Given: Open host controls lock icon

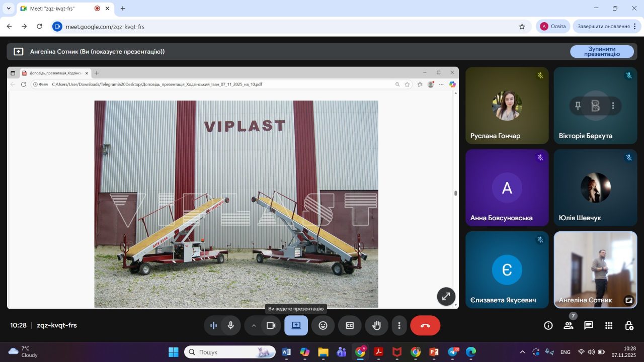Looking at the screenshot, I should tap(629, 325).
